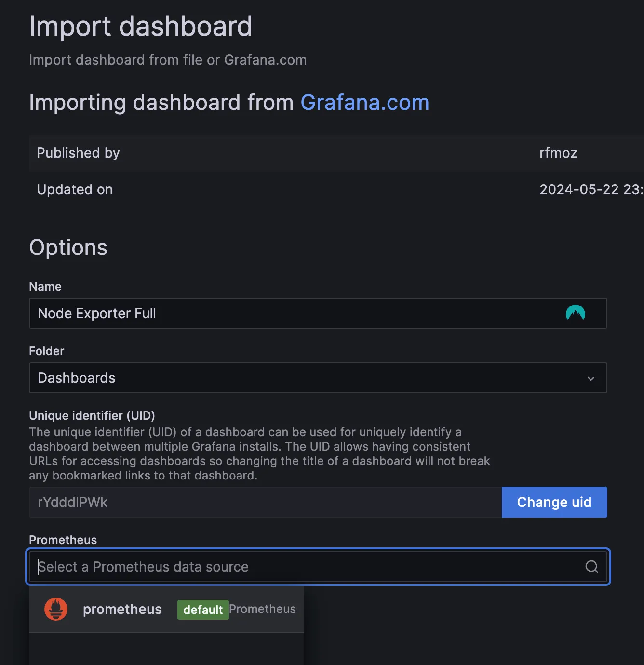
Task: Expand the Folder chevron arrow
Action: (x=590, y=378)
